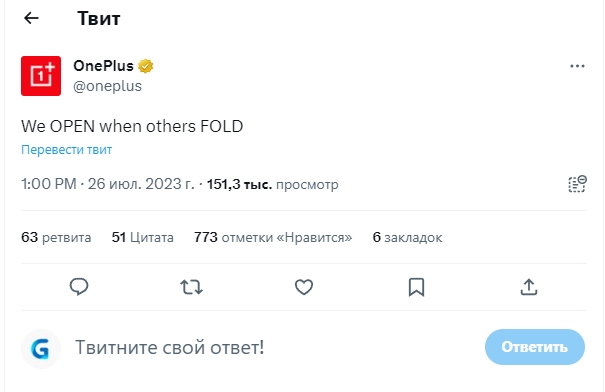Toggle the bookmark icon
This screenshot has width=605, height=392.
coord(416,287)
